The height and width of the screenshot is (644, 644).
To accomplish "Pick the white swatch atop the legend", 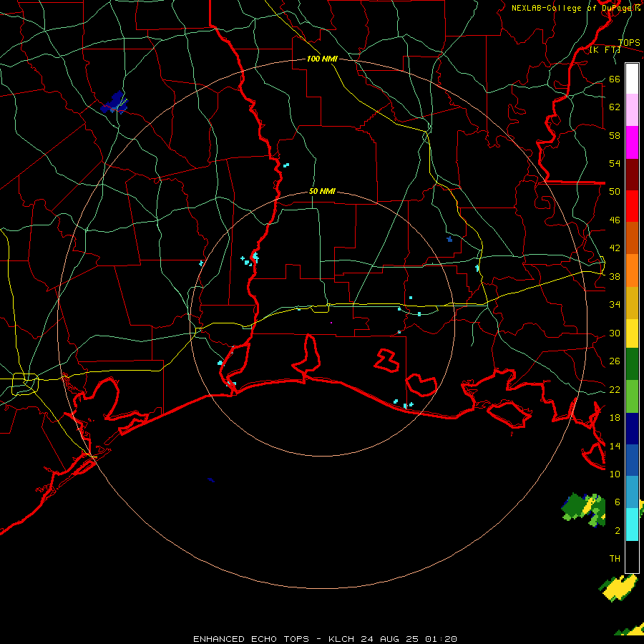I will (x=632, y=79).
